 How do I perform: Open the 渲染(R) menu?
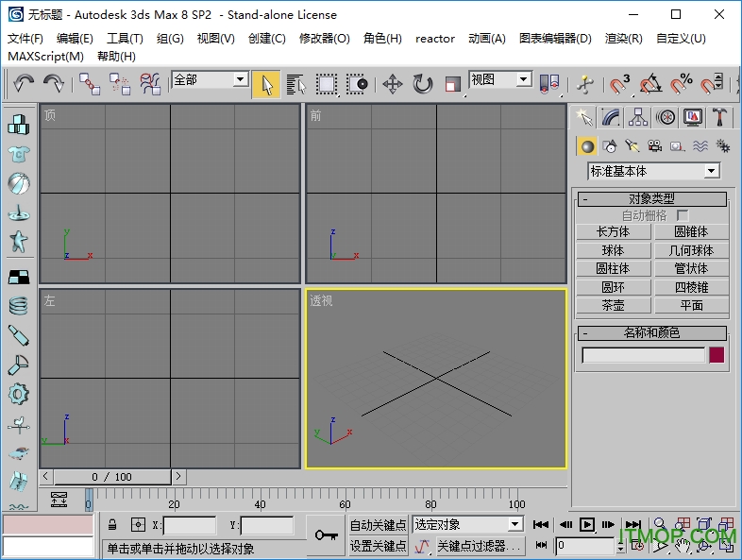[x=623, y=39]
